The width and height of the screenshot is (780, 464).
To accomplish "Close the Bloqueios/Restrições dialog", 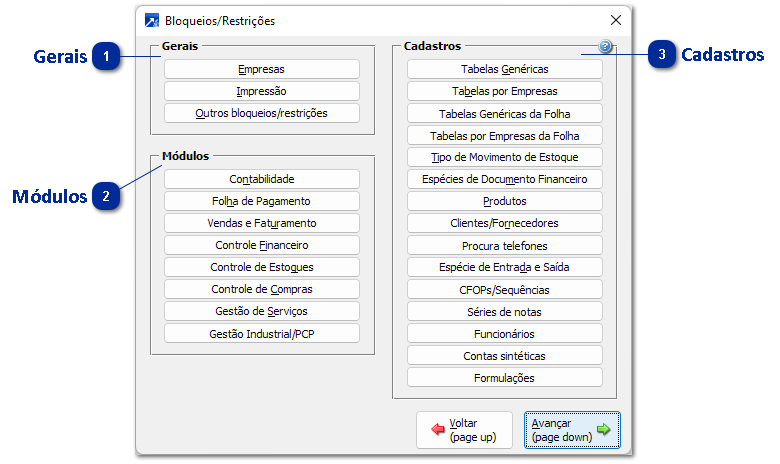I will pos(614,20).
